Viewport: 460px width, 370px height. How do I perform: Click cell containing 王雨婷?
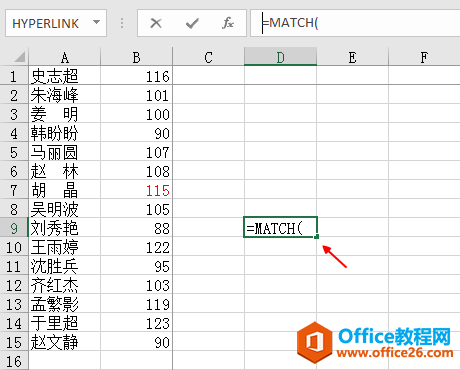(x=65, y=247)
